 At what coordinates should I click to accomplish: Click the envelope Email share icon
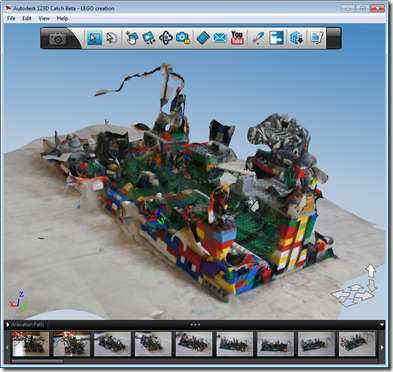click(220, 38)
